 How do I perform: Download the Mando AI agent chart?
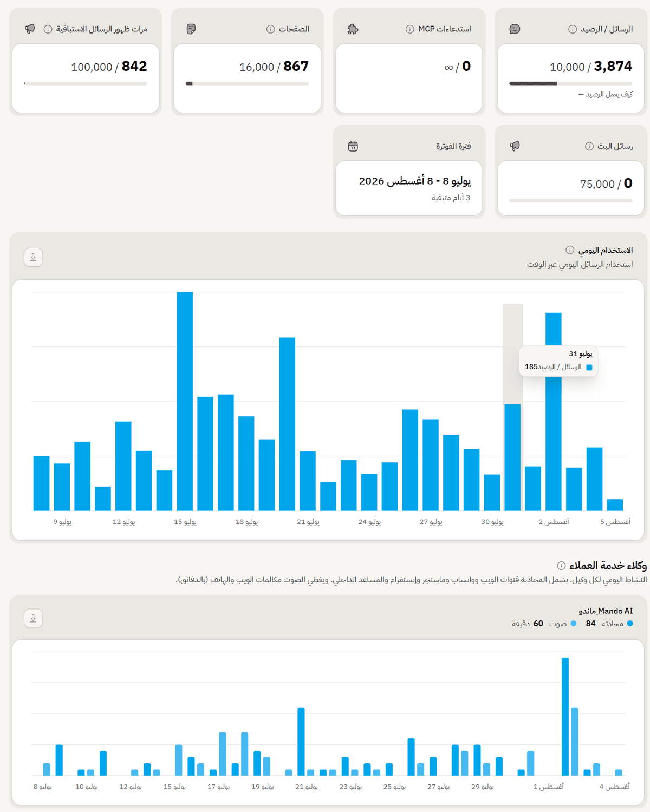pos(33,618)
